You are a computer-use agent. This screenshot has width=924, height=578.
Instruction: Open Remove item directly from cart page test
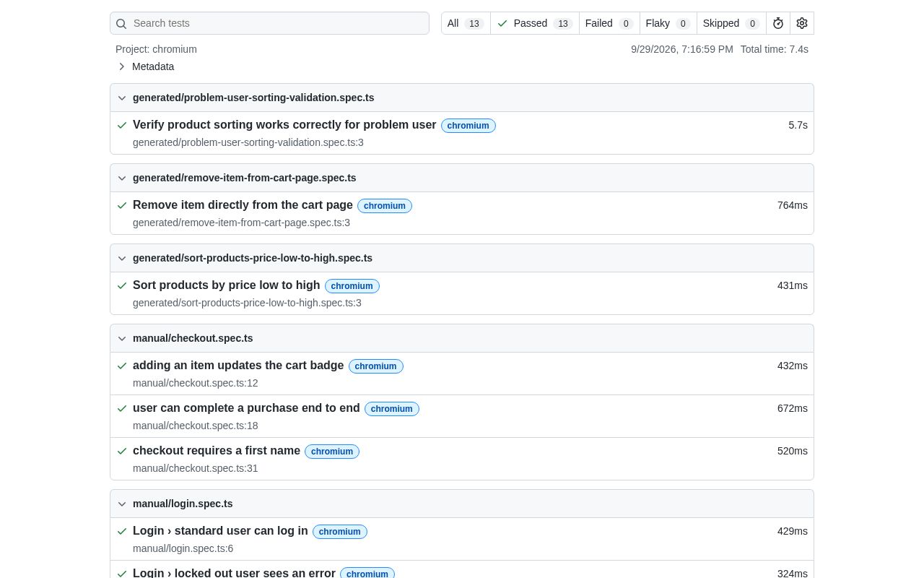243,205
